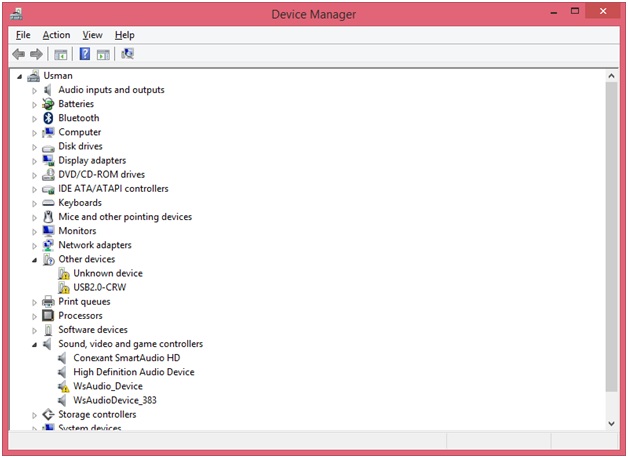
Task: Expand the Monitors category arrow
Action: point(34,232)
